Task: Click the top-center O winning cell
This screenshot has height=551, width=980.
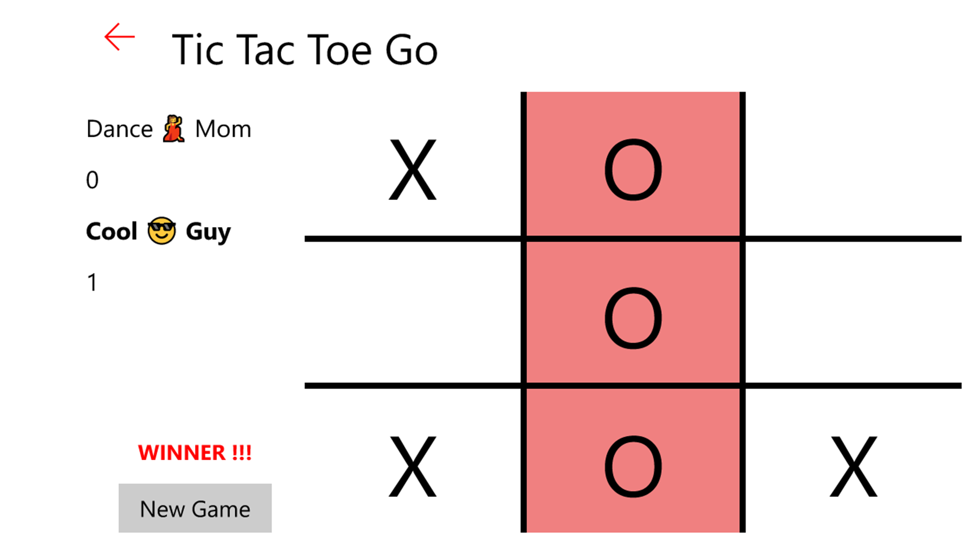Action: (x=633, y=164)
